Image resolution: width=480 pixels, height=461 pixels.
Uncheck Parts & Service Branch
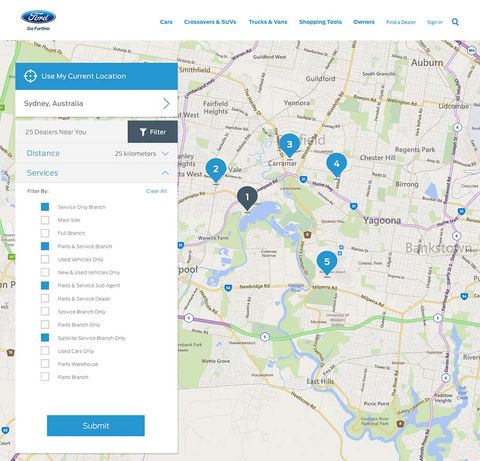[x=45, y=246]
